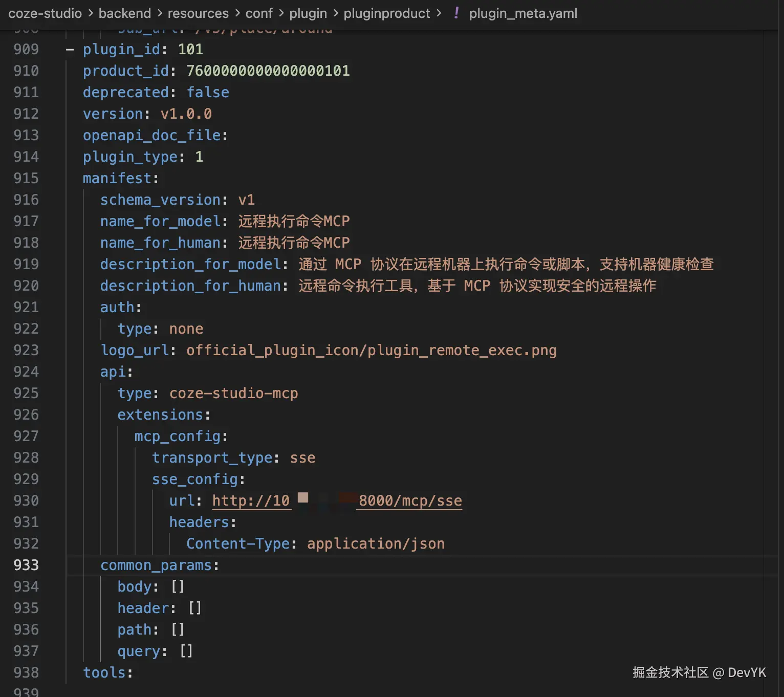Open the resources breadcrumb folder

point(198,13)
